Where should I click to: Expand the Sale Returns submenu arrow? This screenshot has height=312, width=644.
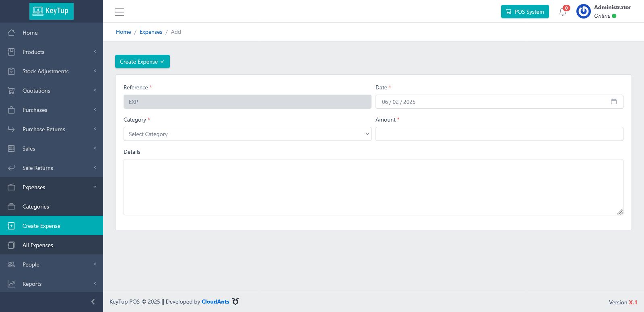[95, 167]
